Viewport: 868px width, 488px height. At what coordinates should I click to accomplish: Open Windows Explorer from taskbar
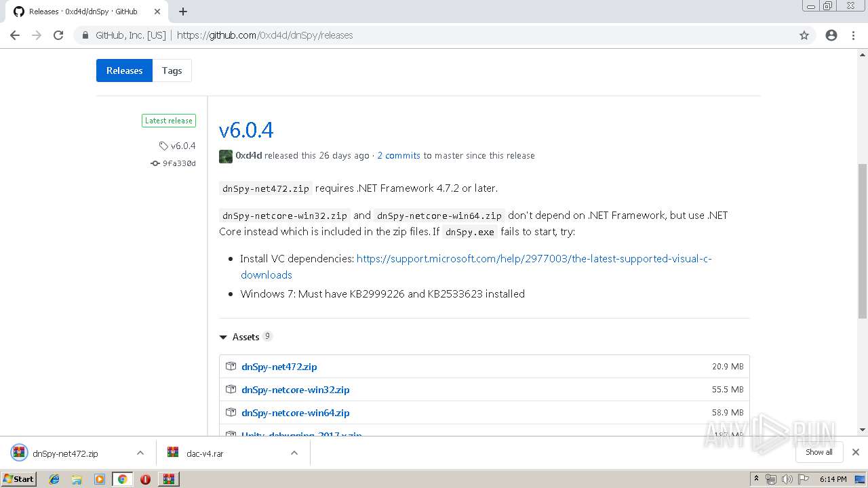pyautogui.click(x=77, y=479)
